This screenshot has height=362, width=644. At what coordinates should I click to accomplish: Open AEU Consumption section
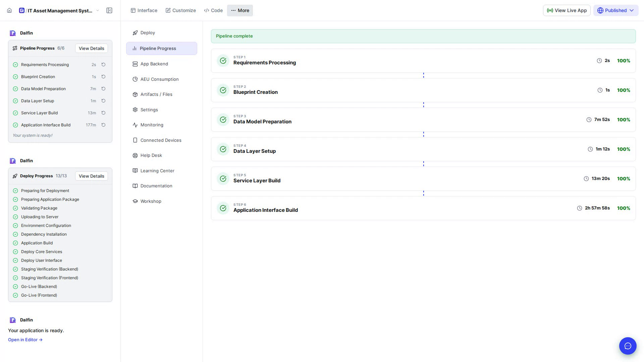pyautogui.click(x=161, y=79)
